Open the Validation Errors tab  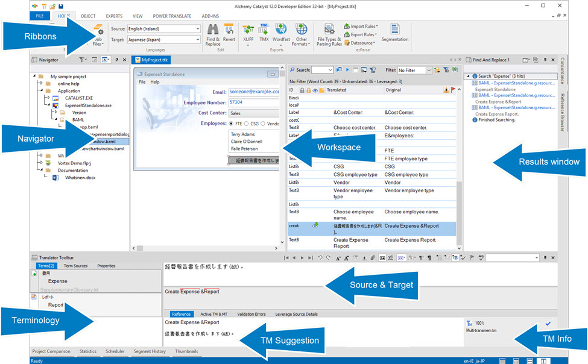(x=251, y=314)
